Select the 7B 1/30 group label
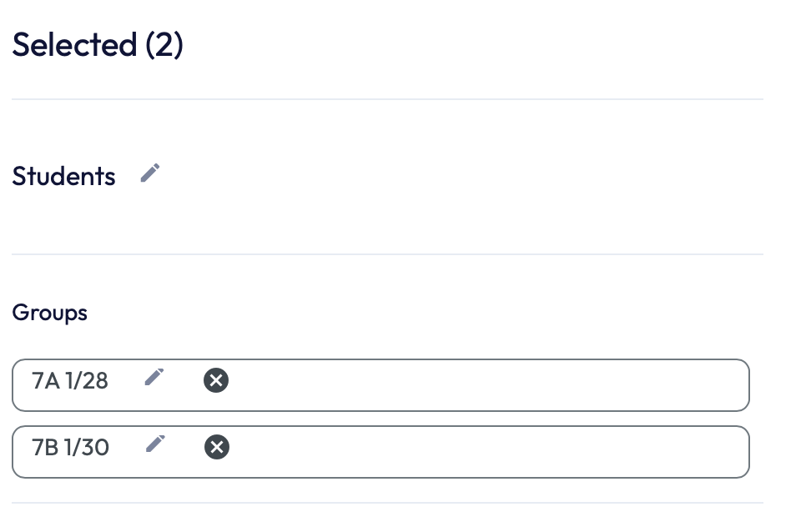The height and width of the screenshot is (532, 806). 70,448
